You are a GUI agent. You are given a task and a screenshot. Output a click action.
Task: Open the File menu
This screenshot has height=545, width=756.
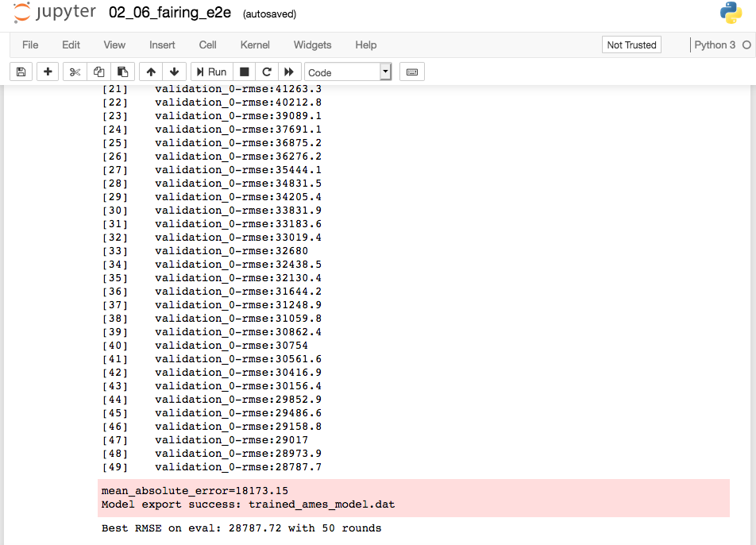tap(30, 45)
